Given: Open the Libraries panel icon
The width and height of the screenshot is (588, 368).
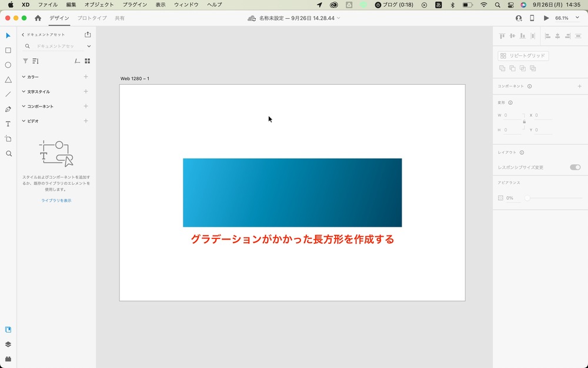Looking at the screenshot, I should pyautogui.click(x=8, y=330).
